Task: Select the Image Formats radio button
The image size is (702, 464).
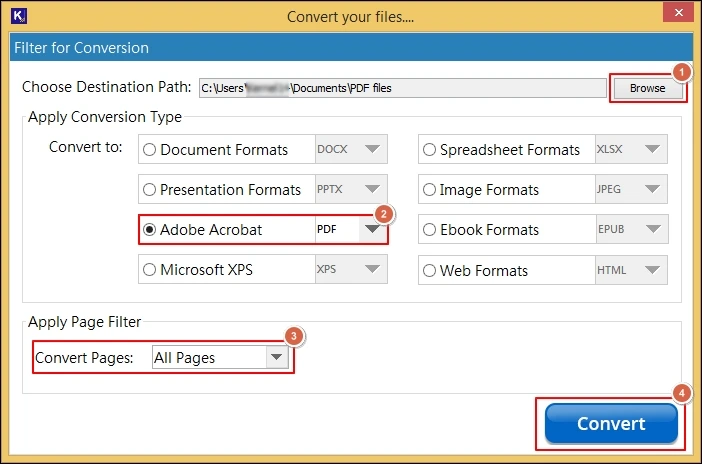Action: [429, 189]
